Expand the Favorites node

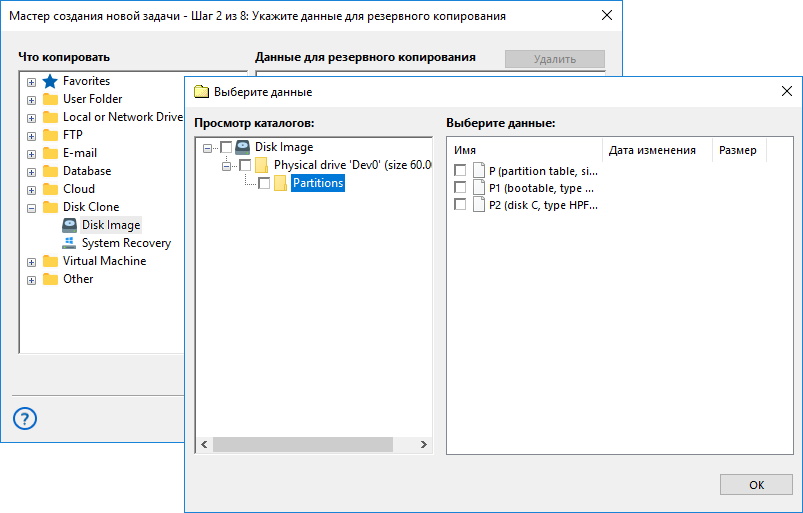[x=31, y=82]
